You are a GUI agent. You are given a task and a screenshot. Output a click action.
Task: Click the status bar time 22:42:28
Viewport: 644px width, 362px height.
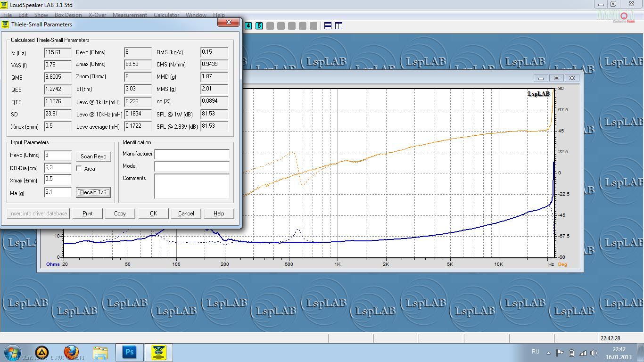611,338
